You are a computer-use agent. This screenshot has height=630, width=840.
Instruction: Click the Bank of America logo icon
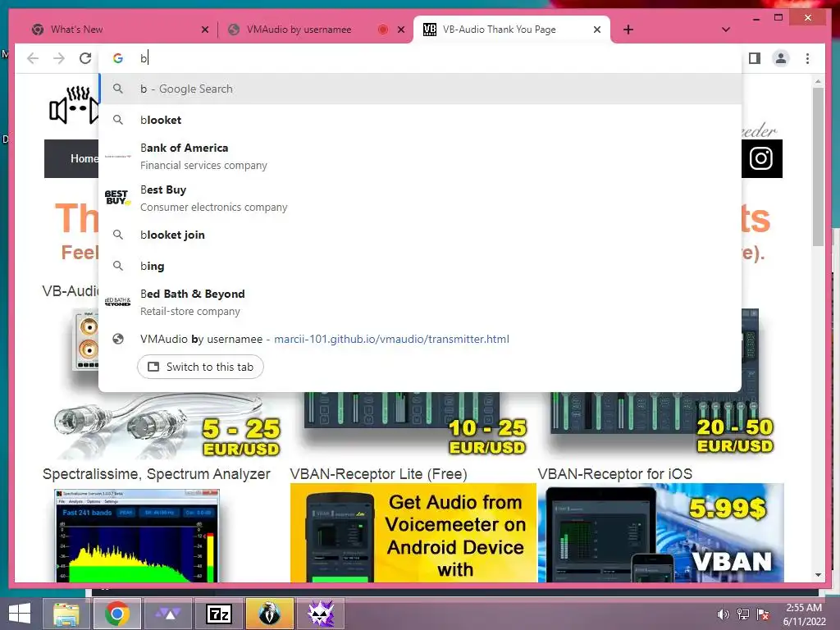click(x=117, y=156)
